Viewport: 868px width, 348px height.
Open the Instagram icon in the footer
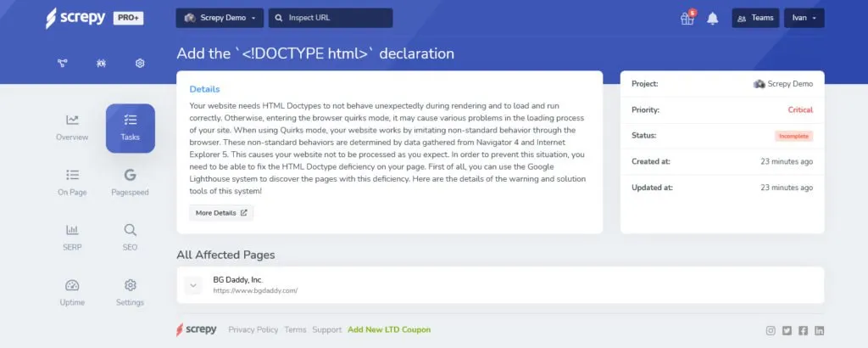tap(771, 331)
